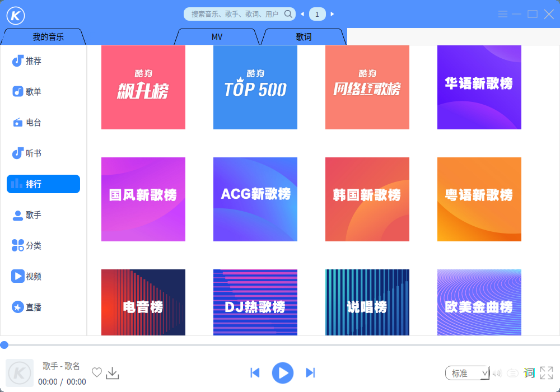Skip to next track
Screen dimensions: 560x392
tap(310, 373)
